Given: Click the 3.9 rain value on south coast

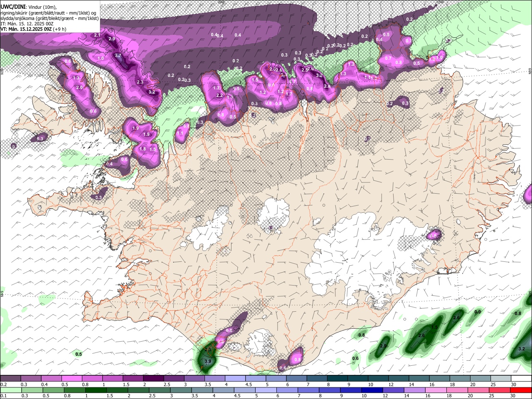Looking at the screenshot, I should 208,362.
